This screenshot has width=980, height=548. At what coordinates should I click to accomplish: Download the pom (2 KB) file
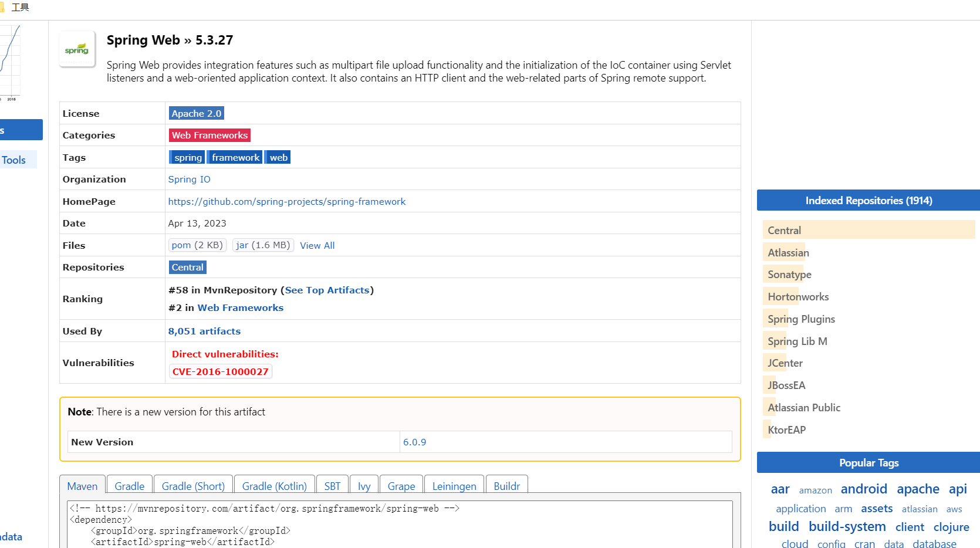(x=197, y=245)
